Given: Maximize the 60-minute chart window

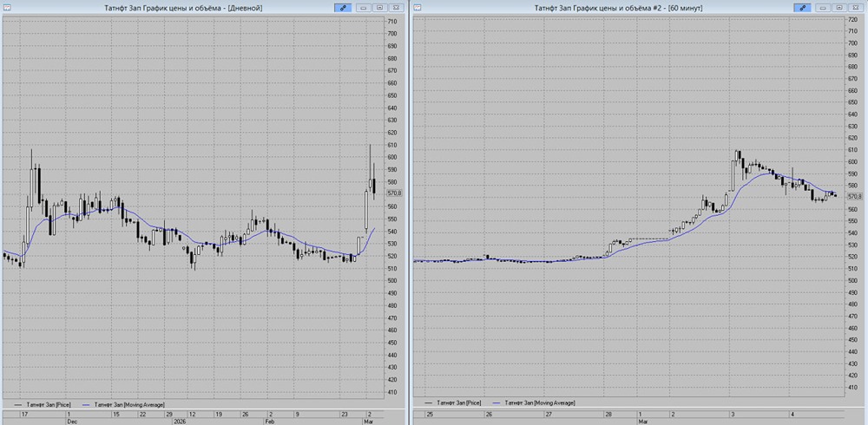Looking at the screenshot, I should [x=839, y=8].
